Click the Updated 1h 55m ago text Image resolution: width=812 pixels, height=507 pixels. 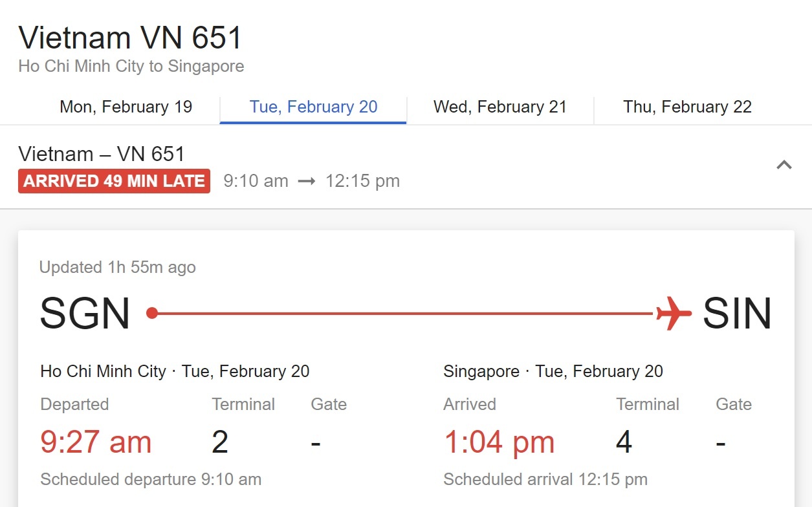click(x=117, y=267)
